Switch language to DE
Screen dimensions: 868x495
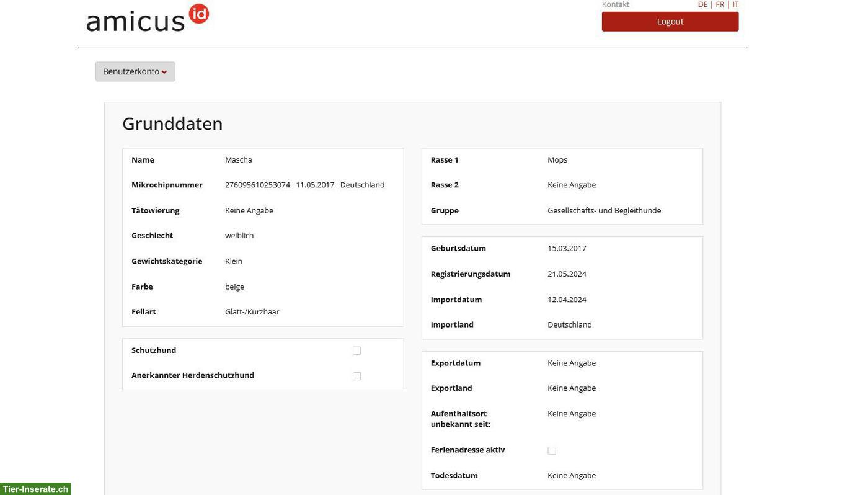click(x=702, y=4)
